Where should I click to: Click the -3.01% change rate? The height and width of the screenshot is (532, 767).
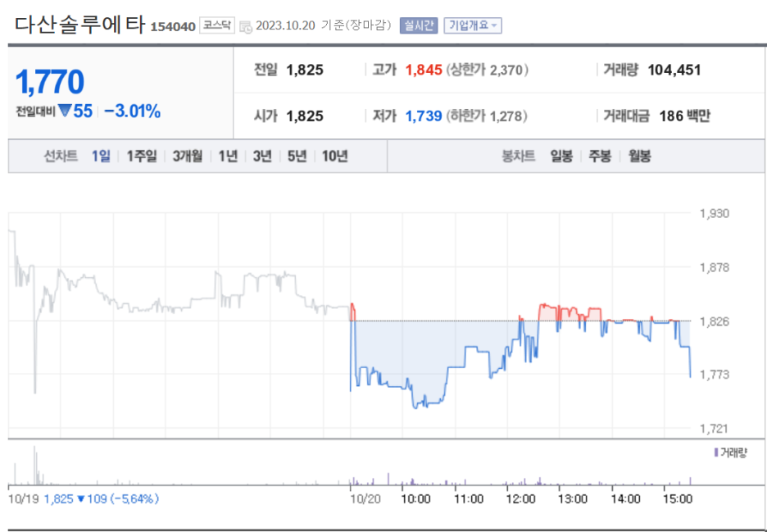click(x=132, y=111)
